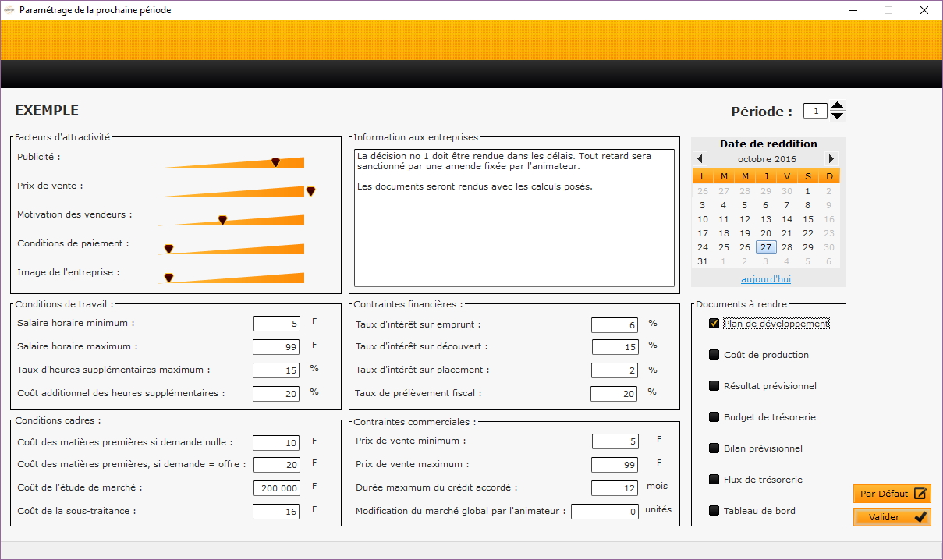Click the Coût de l'étude de marché field
The height and width of the screenshot is (560, 943).
point(277,488)
